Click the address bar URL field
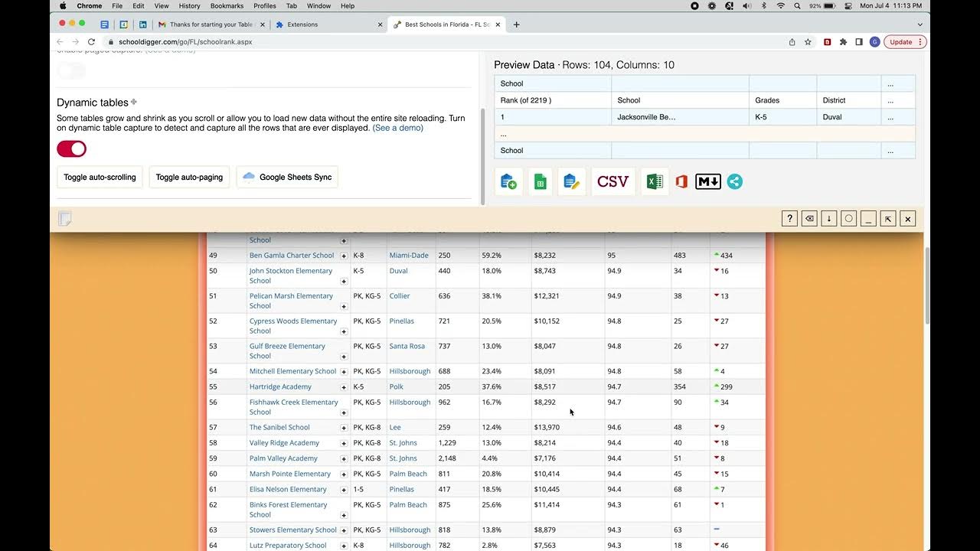 [444, 42]
